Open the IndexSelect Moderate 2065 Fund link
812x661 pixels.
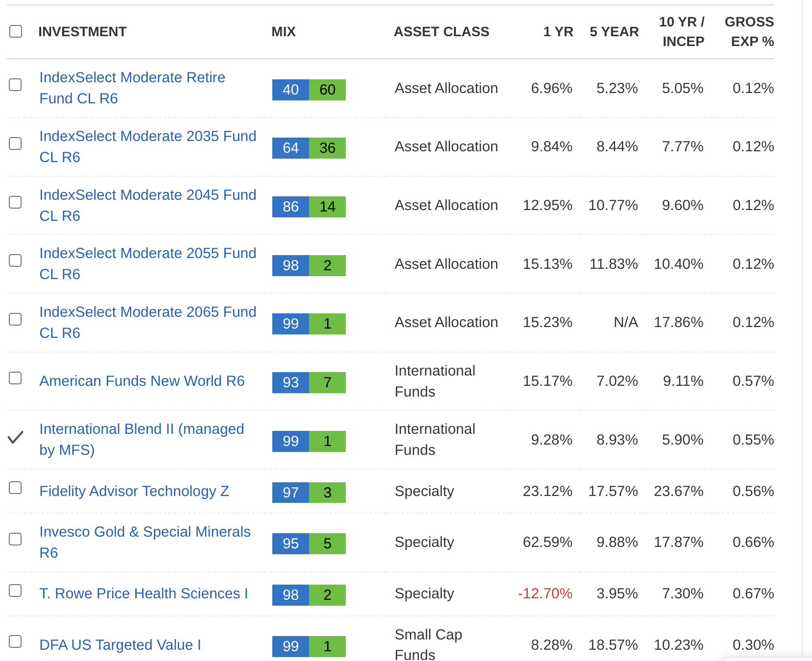tap(148, 322)
